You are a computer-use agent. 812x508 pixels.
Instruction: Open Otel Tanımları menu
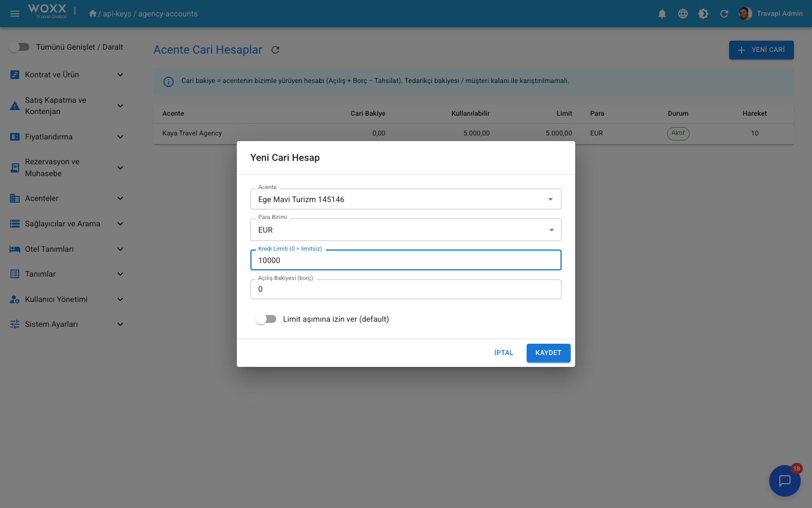[x=67, y=249]
